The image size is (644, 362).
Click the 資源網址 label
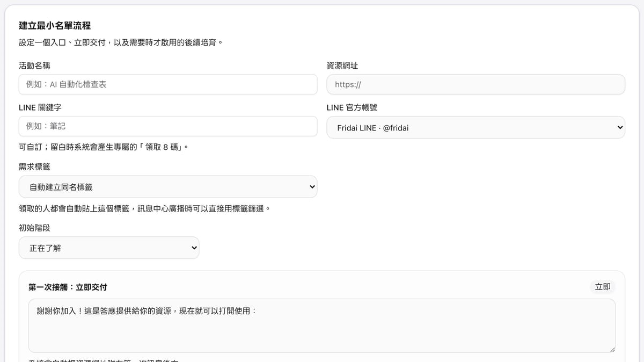pos(342,66)
